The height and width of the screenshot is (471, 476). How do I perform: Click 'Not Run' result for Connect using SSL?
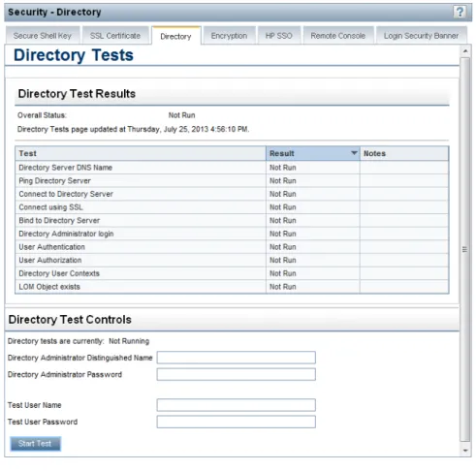tap(283, 207)
